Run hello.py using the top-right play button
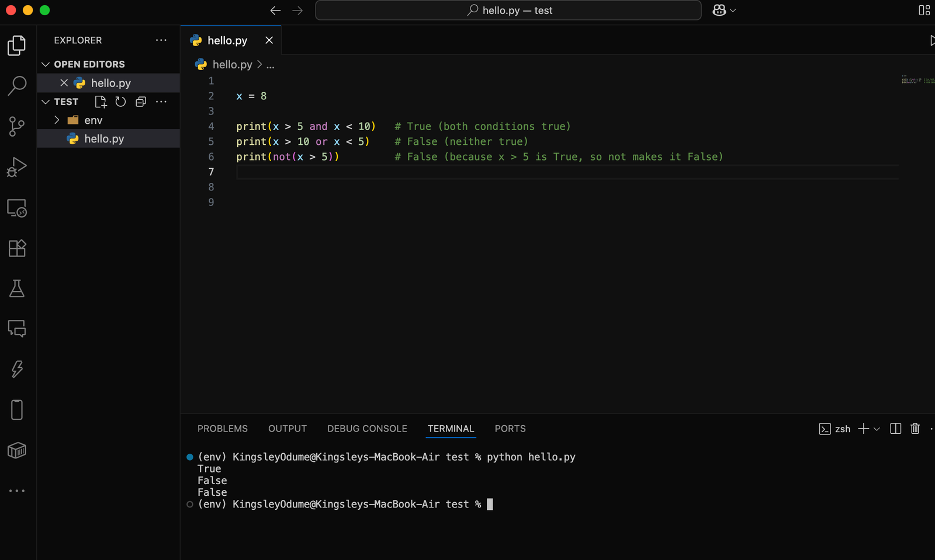This screenshot has height=560, width=935. coord(933,40)
